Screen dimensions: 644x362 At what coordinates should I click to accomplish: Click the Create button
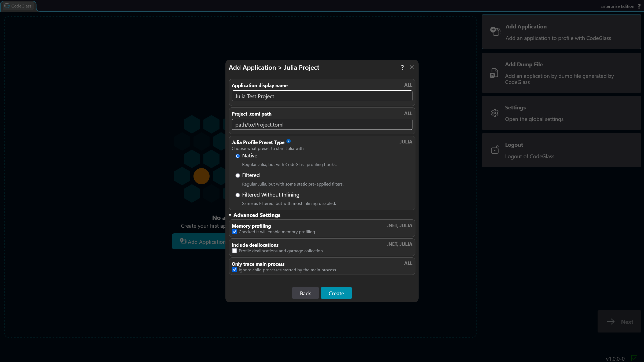point(336,293)
